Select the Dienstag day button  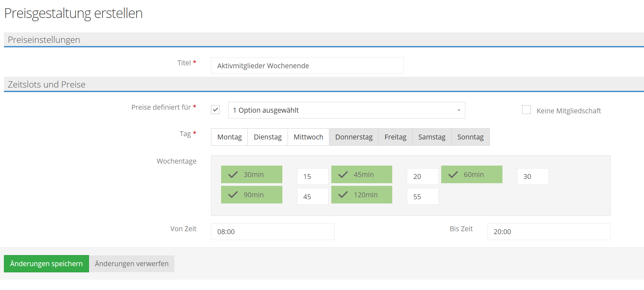267,137
